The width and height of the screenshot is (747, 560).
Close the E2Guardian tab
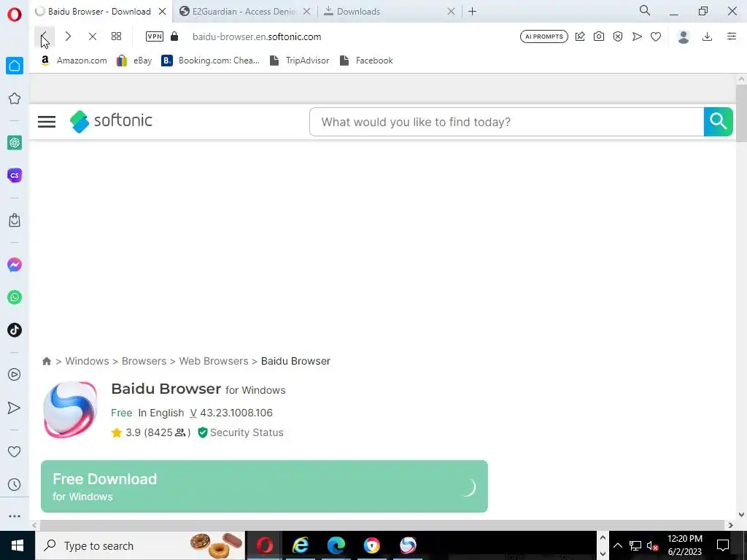click(x=307, y=12)
